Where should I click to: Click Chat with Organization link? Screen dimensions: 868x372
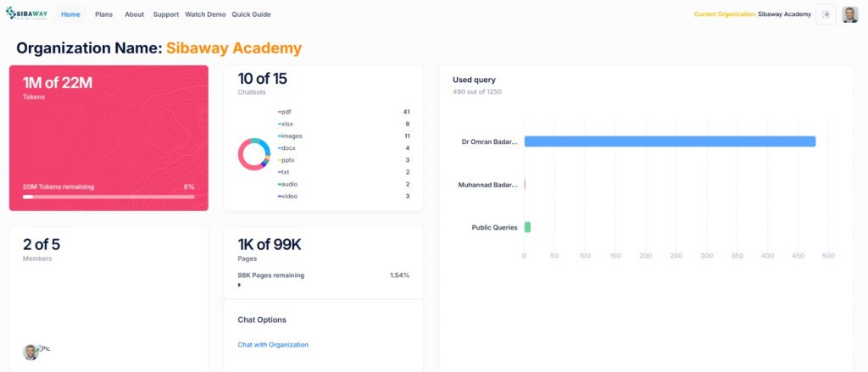(273, 344)
